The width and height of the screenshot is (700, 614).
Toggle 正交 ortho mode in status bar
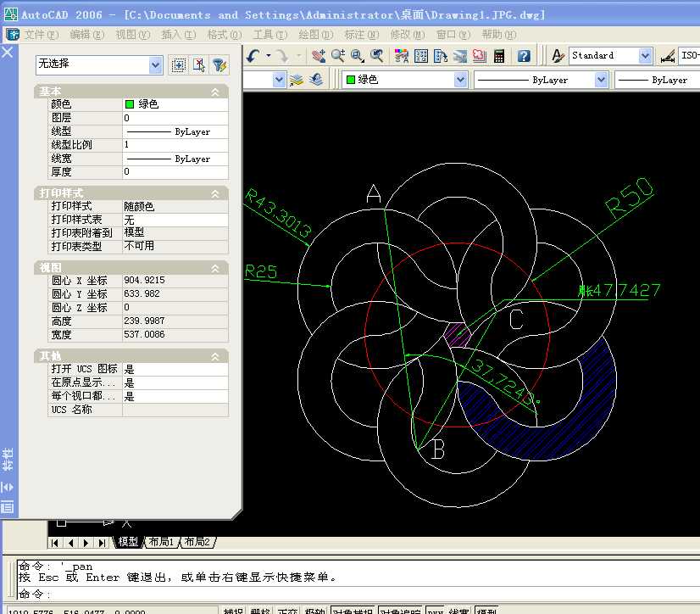(x=287, y=611)
